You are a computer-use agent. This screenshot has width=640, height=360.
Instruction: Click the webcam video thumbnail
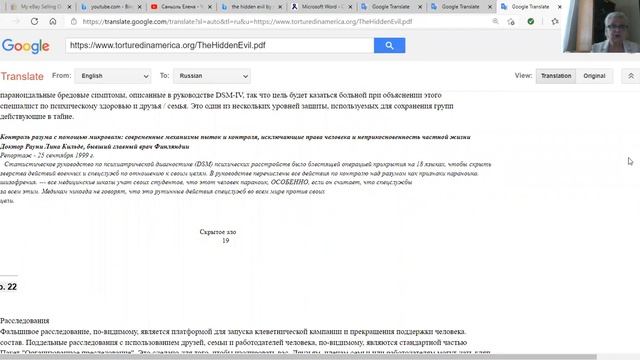point(601,27)
